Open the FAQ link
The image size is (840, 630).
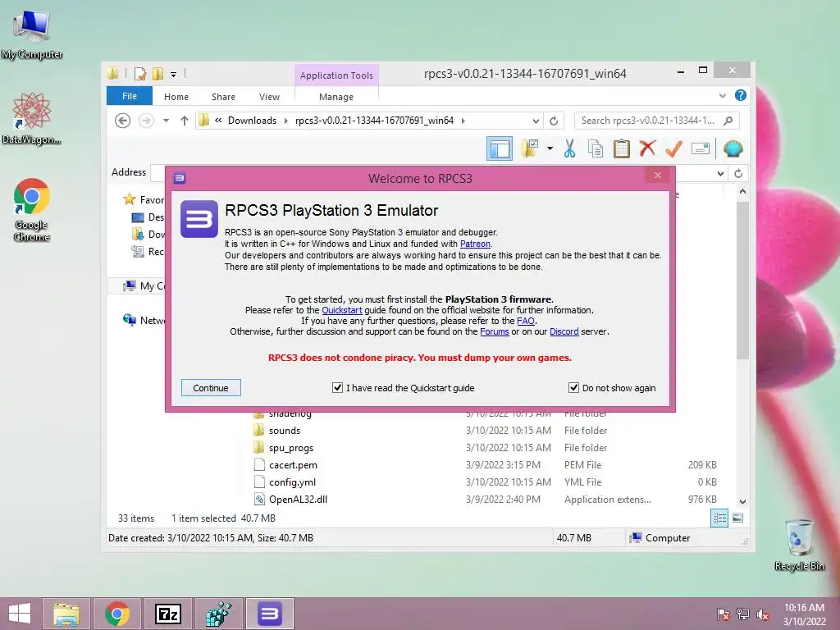click(x=526, y=321)
